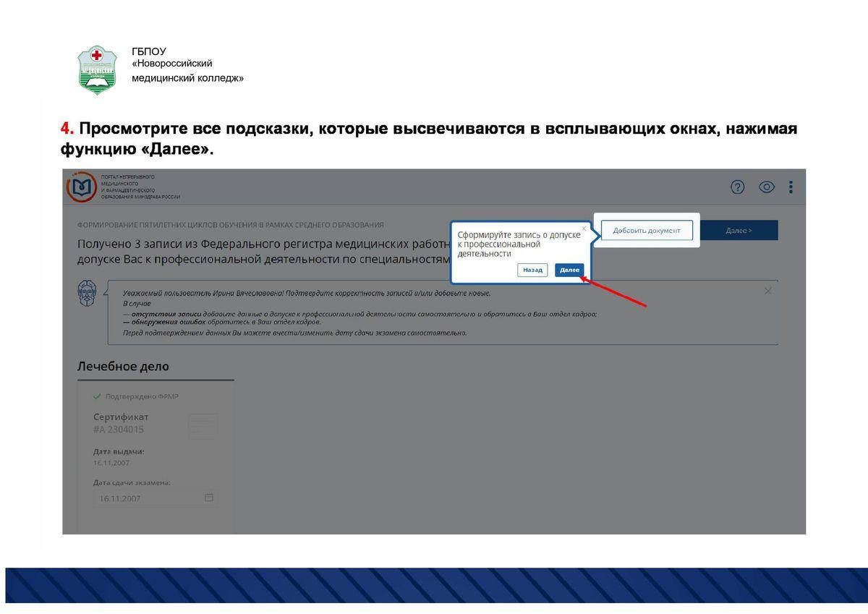This screenshot has width=868, height=614.
Task: Select the «Лечебное дело» tab heading
Action: coord(123,367)
